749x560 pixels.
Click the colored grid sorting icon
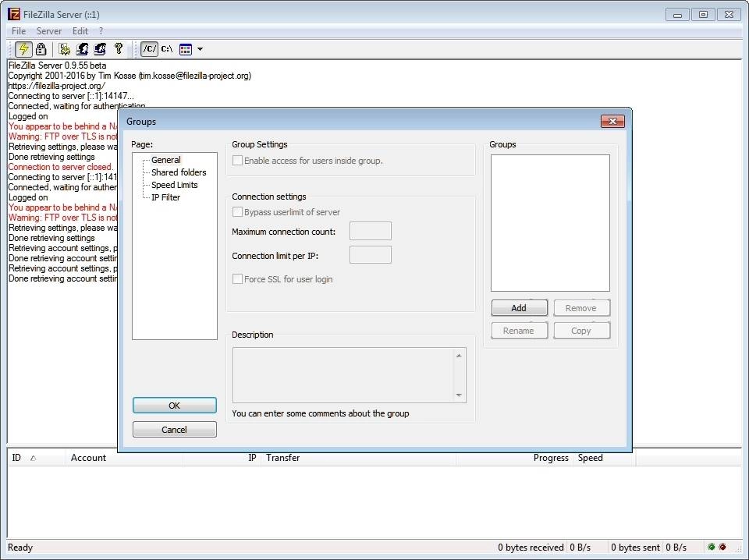coord(186,49)
